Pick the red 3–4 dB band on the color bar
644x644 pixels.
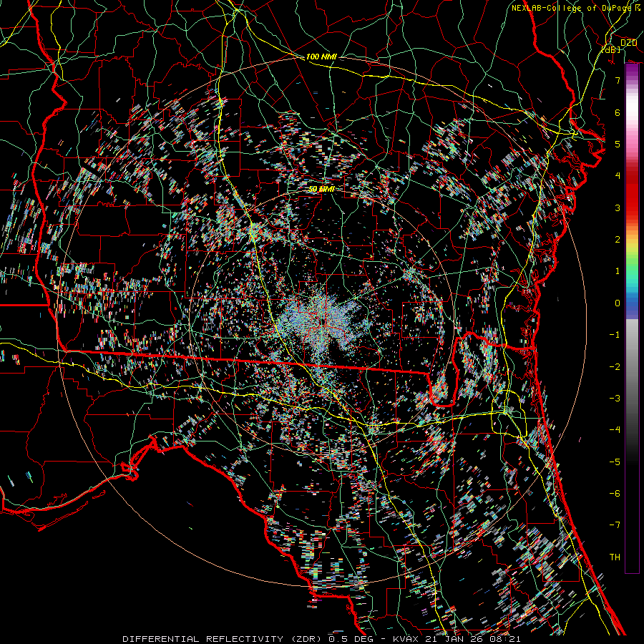(x=632, y=192)
